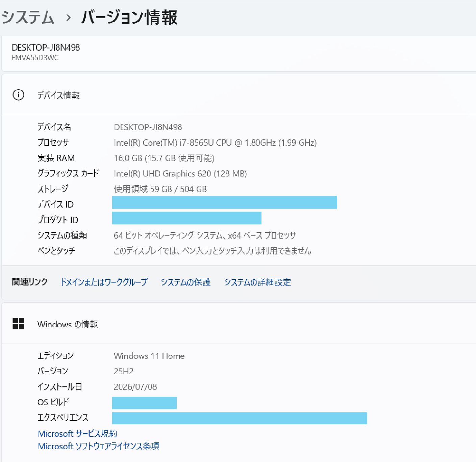Select the i7-8565U processor value
The image size is (476, 462).
pos(215,143)
